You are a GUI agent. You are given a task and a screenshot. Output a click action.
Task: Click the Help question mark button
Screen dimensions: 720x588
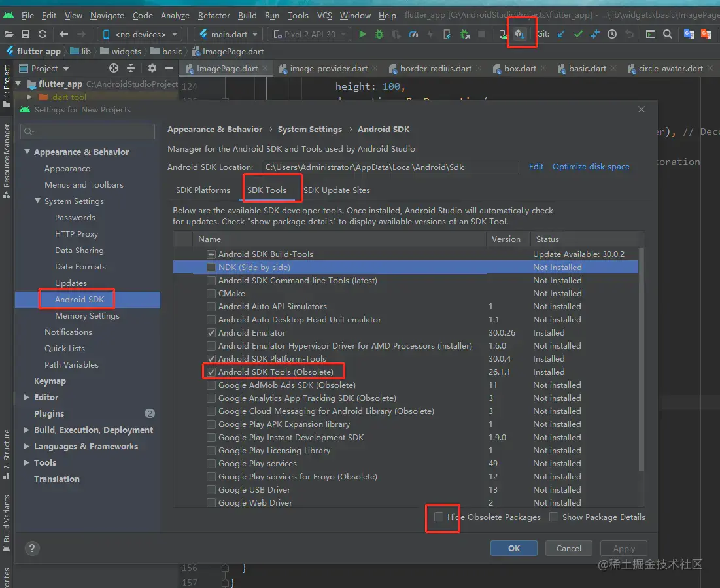click(x=31, y=548)
